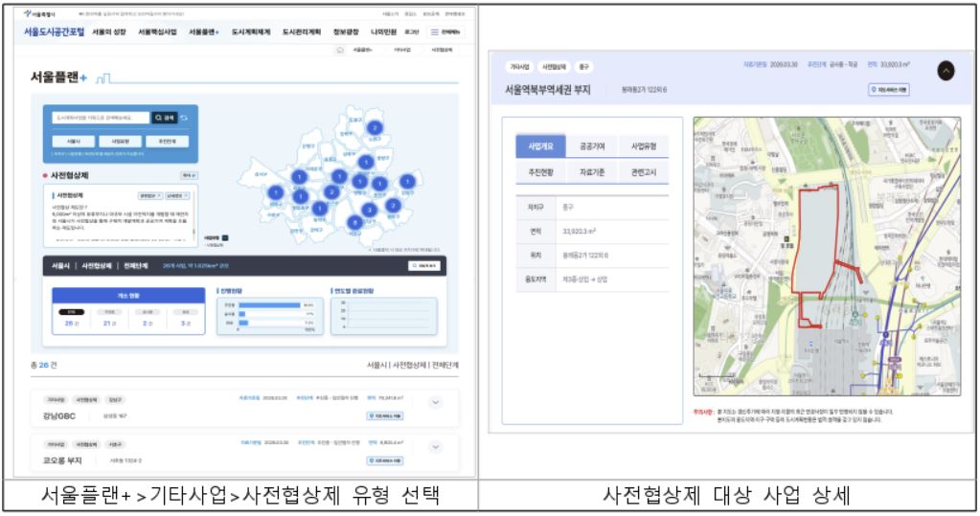
Task: Click the 지도서비스 이동 button for 코오롱 부지
Action: (x=385, y=461)
